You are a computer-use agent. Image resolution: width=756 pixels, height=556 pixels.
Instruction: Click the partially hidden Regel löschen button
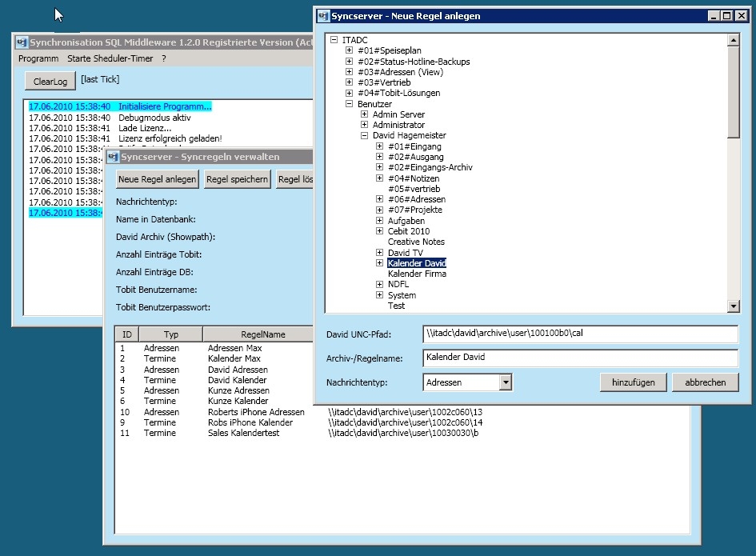[294, 179]
